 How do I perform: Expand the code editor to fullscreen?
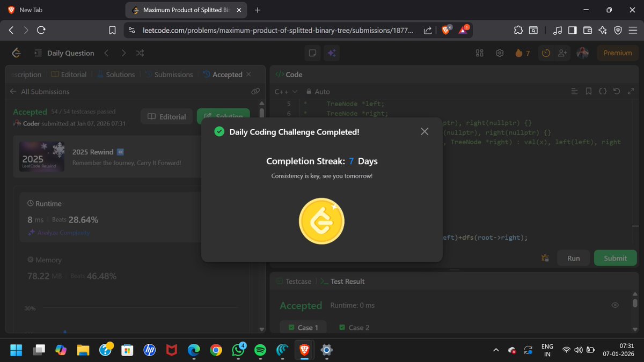tap(631, 92)
